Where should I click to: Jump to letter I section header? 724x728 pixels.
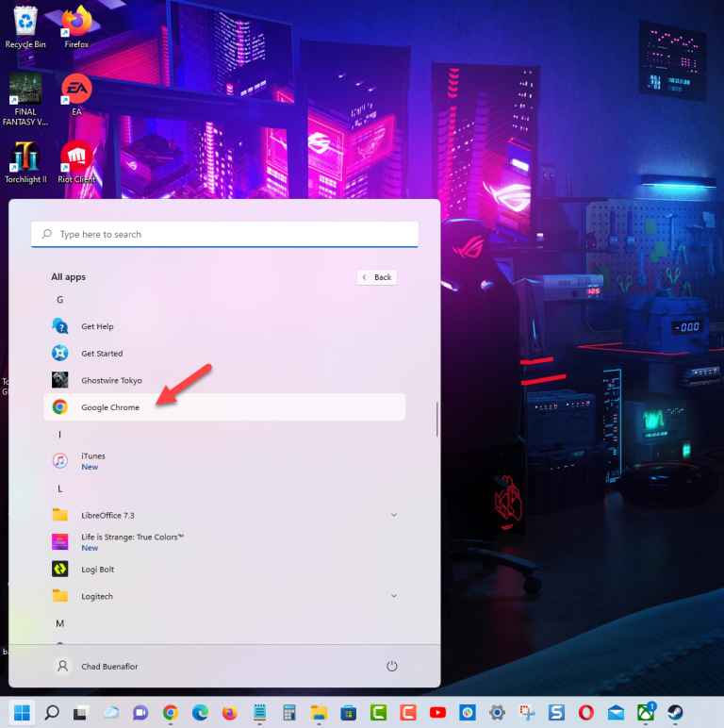click(60, 435)
